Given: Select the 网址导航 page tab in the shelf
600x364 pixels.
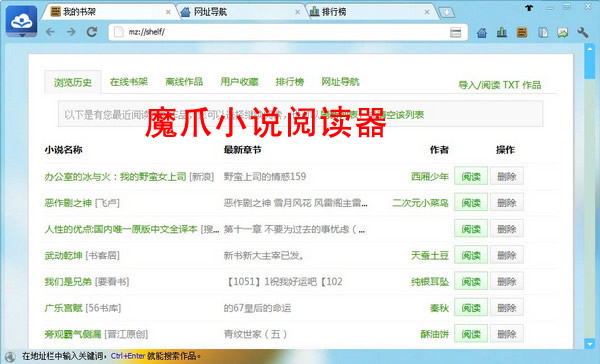Looking at the screenshot, I should [340, 82].
